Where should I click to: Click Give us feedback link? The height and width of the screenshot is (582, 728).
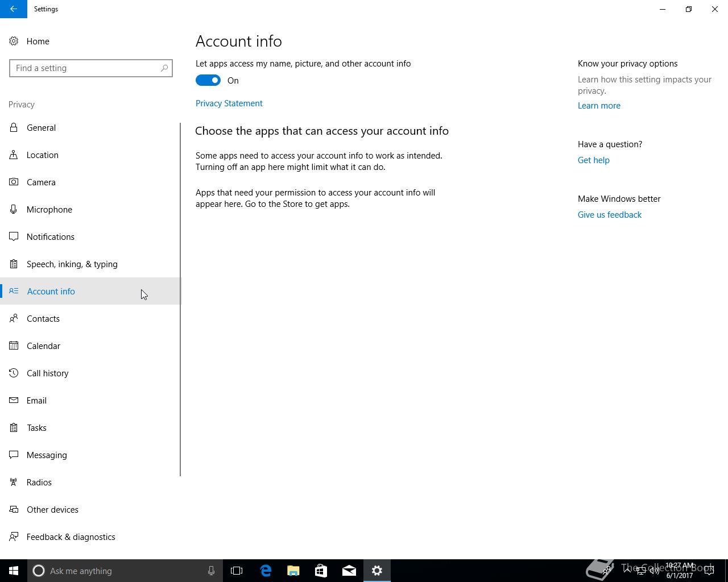coord(610,215)
